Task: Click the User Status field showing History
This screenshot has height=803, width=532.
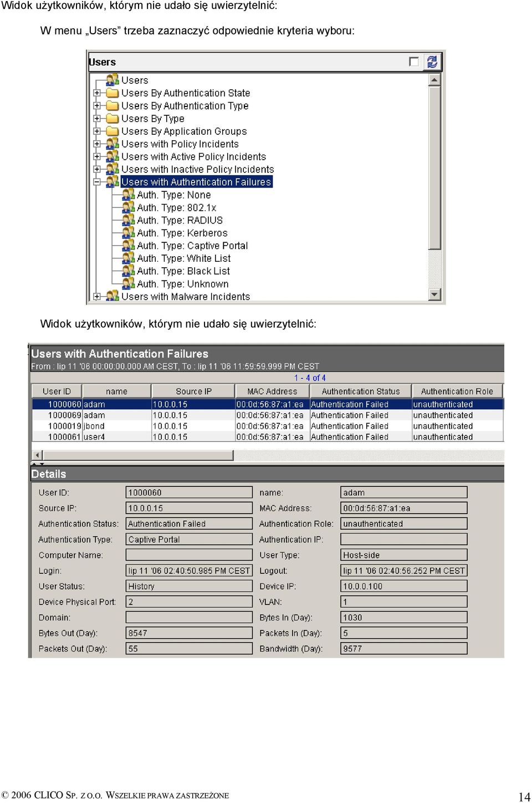Action: point(189,586)
